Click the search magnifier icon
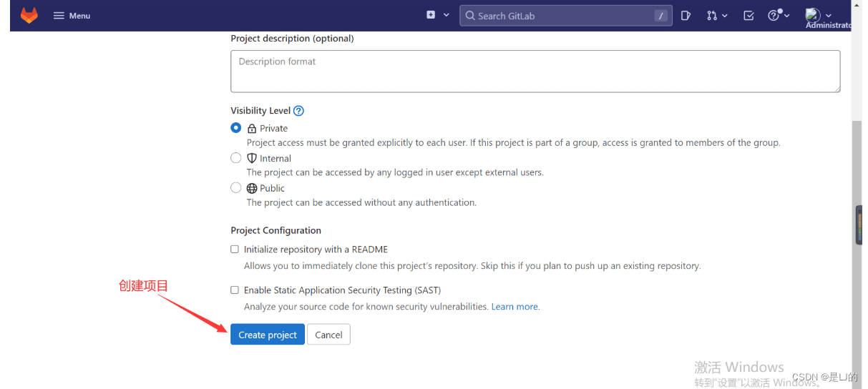The width and height of the screenshot is (868, 389). tap(470, 16)
